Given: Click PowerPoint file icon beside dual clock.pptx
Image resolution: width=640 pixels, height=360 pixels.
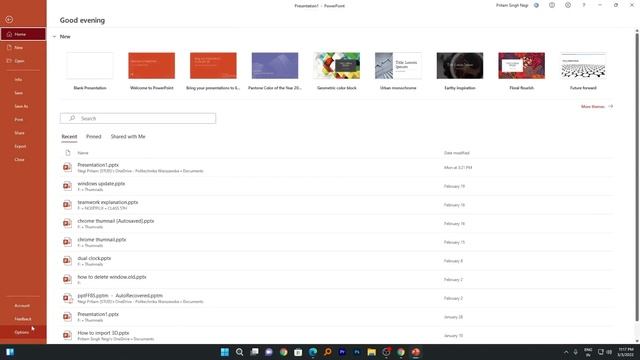Looking at the screenshot, I should (x=67, y=260).
